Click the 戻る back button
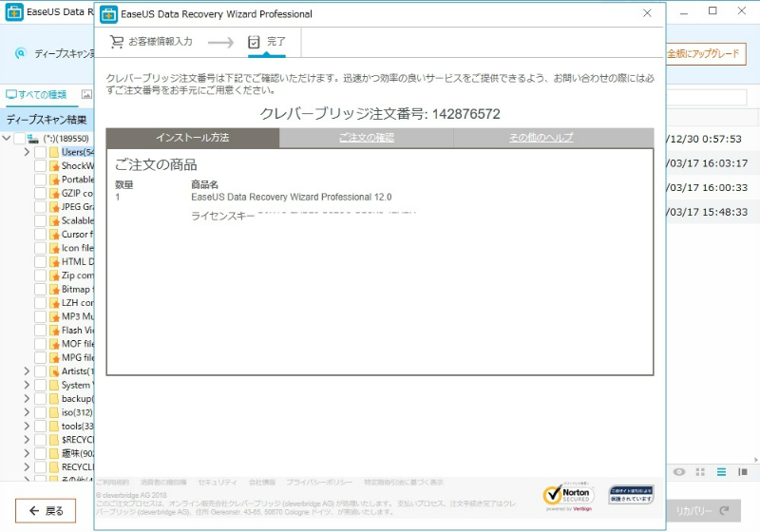This screenshot has height=532, width=760. coord(46,511)
